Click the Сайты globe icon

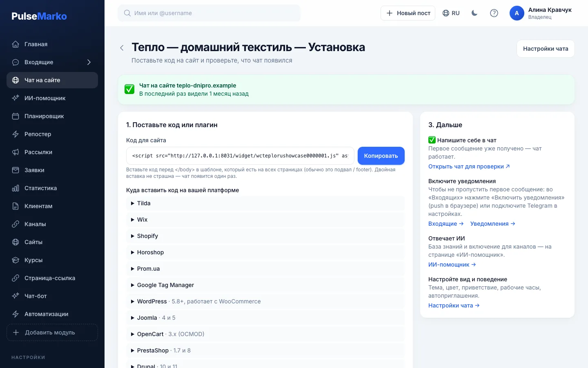click(16, 242)
